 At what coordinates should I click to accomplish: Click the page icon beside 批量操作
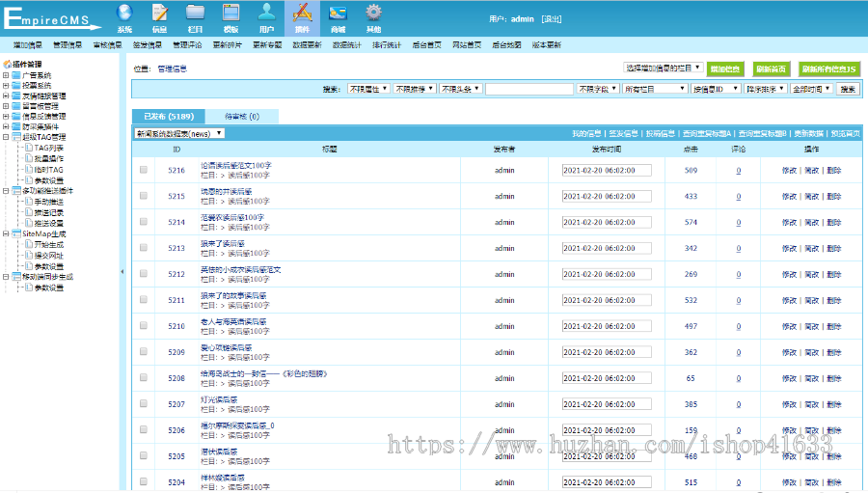(x=29, y=158)
